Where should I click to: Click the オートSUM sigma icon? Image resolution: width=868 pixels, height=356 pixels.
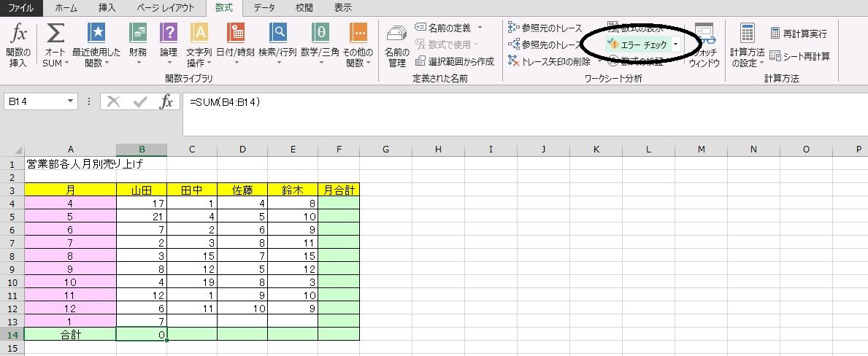pyautogui.click(x=55, y=35)
